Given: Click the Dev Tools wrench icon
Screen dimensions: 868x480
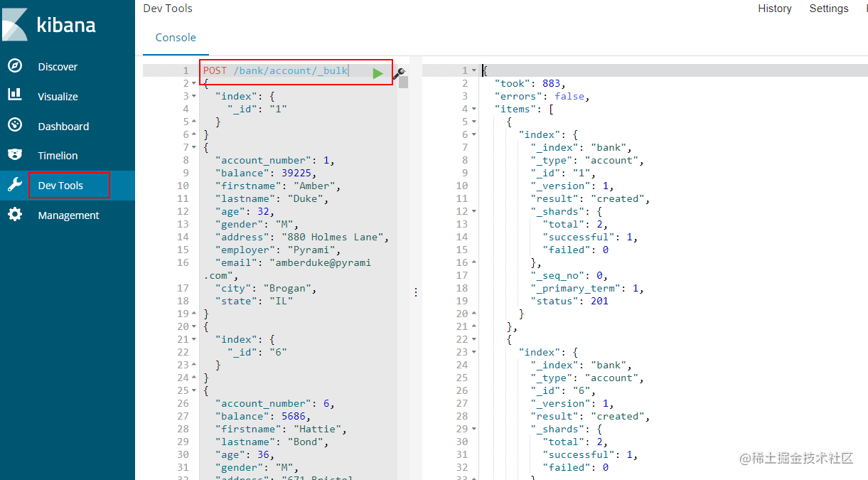Looking at the screenshot, I should click(x=15, y=185).
